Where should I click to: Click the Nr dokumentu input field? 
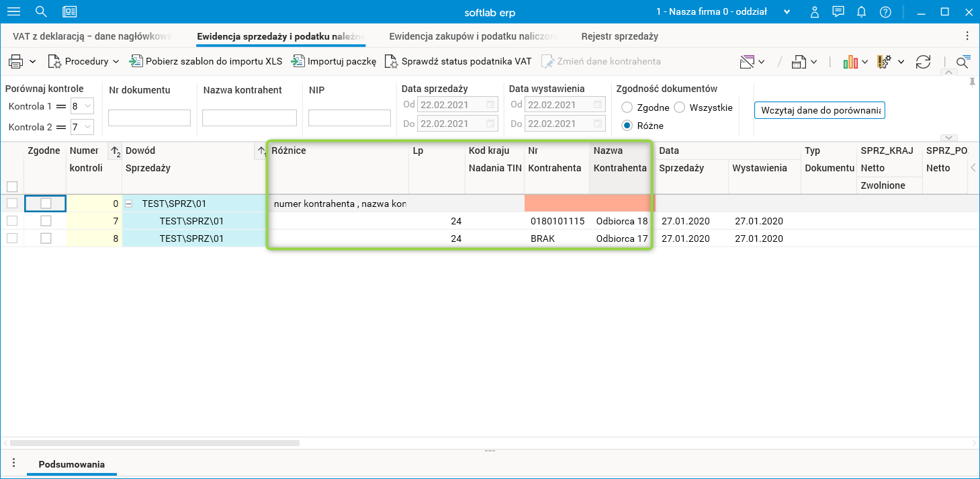[149, 118]
